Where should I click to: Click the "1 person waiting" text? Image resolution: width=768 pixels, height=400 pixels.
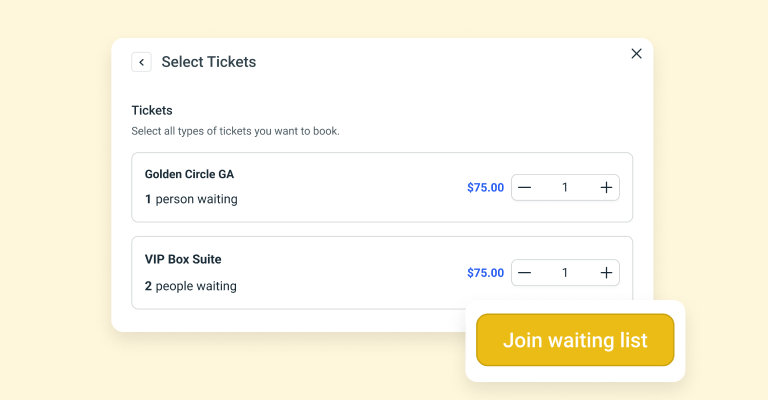[x=191, y=199]
